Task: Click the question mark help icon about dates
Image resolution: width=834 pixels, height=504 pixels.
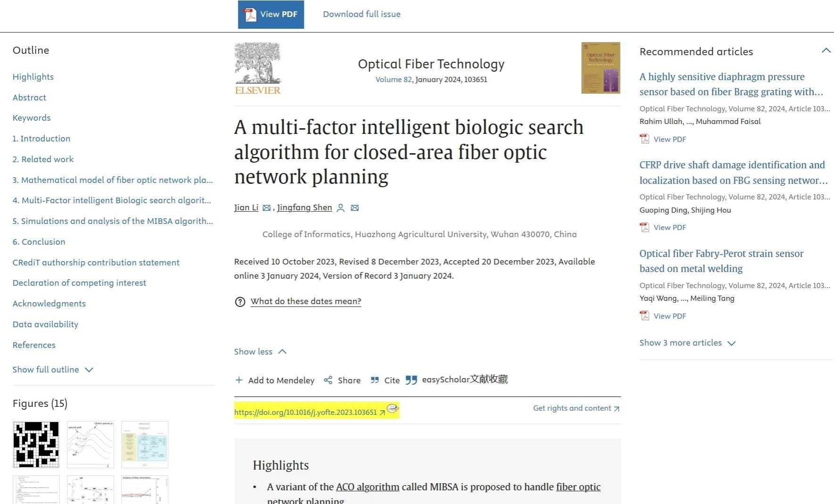Action: 240,302
